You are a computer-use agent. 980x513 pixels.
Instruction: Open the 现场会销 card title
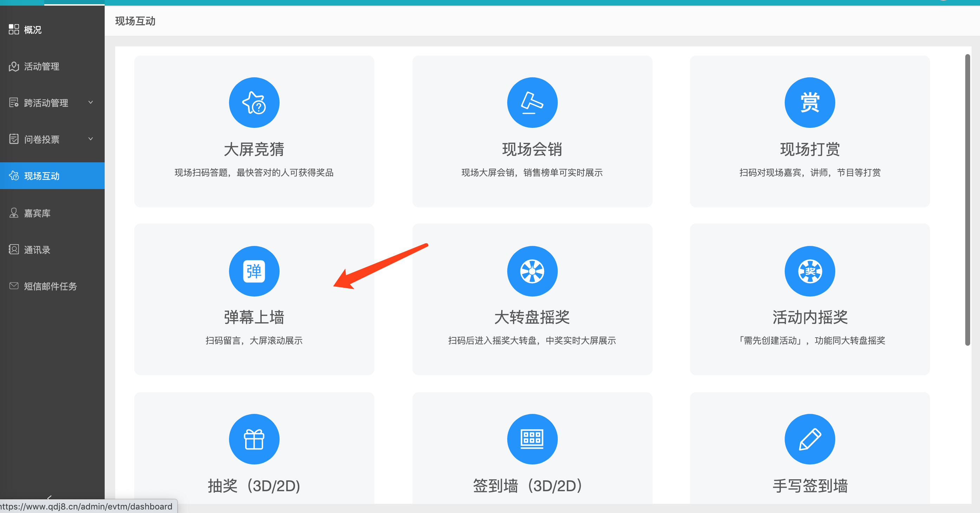(532, 149)
